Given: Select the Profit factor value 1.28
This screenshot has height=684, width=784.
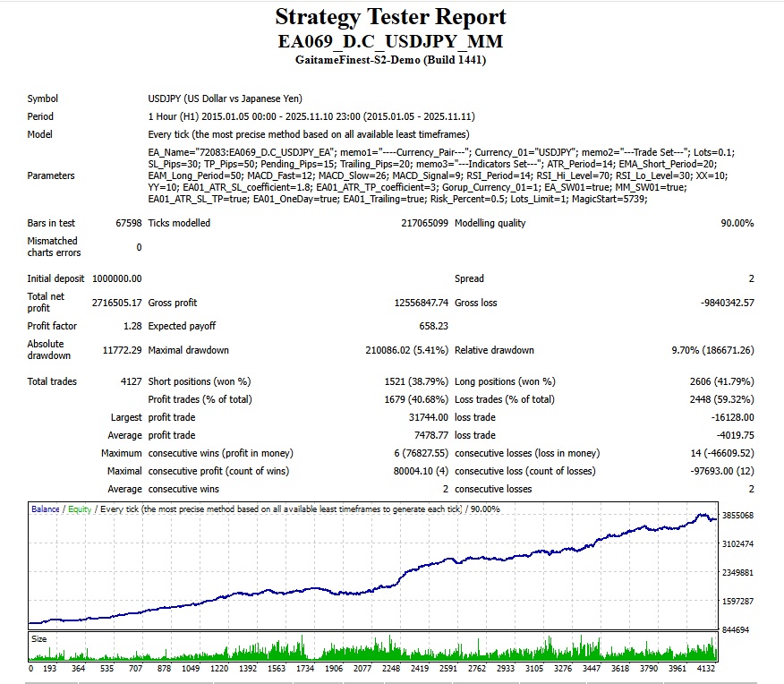Looking at the screenshot, I should 131,326.
